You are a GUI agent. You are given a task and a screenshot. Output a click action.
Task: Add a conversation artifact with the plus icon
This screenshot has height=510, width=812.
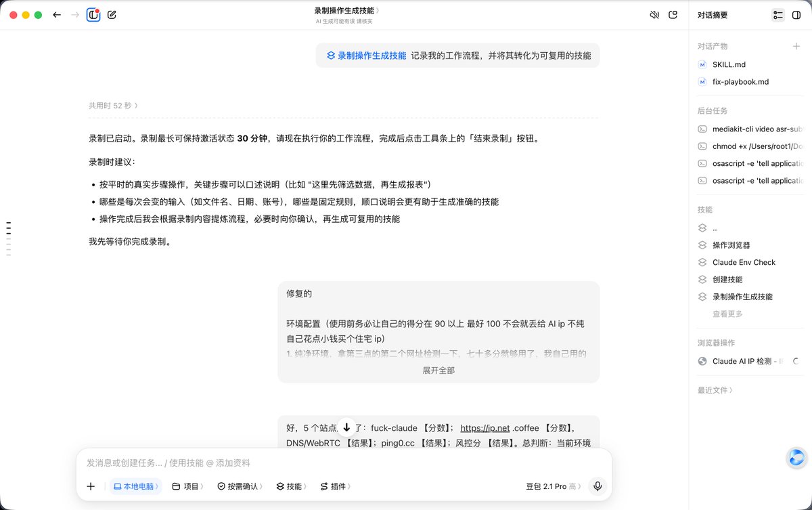(x=796, y=47)
